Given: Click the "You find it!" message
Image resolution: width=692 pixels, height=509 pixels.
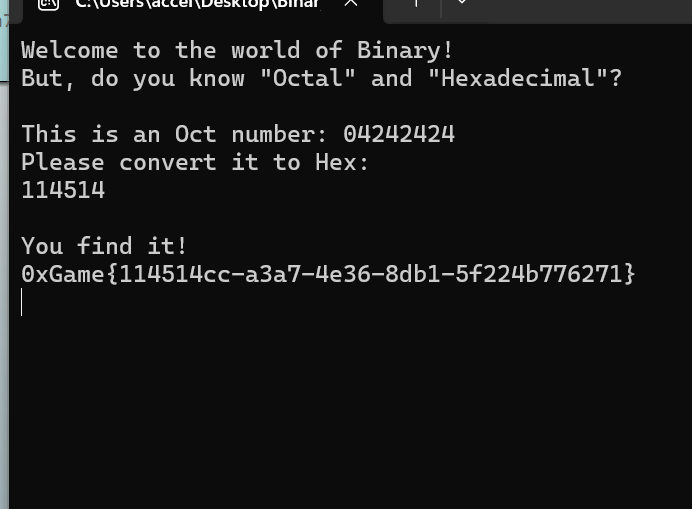Looking at the screenshot, I should click(104, 246).
